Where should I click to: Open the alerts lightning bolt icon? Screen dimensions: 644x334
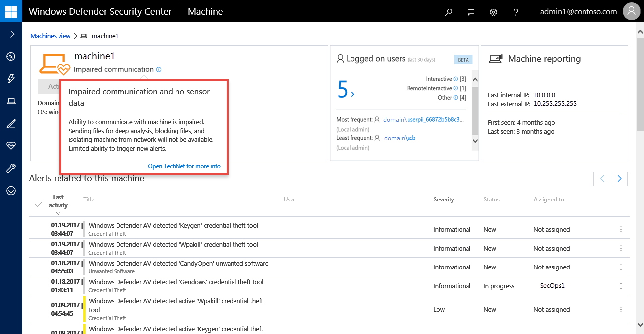click(x=11, y=79)
